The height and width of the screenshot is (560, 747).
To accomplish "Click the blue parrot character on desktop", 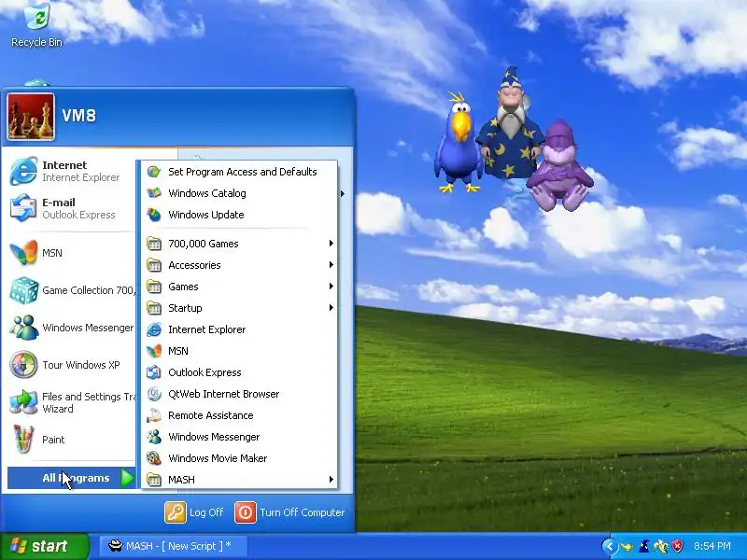I will [459, 142].
